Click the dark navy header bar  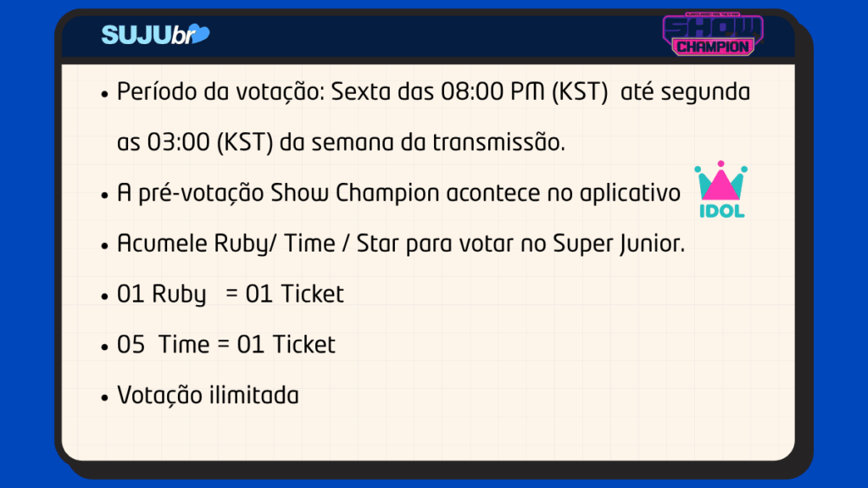coord(428,36)
